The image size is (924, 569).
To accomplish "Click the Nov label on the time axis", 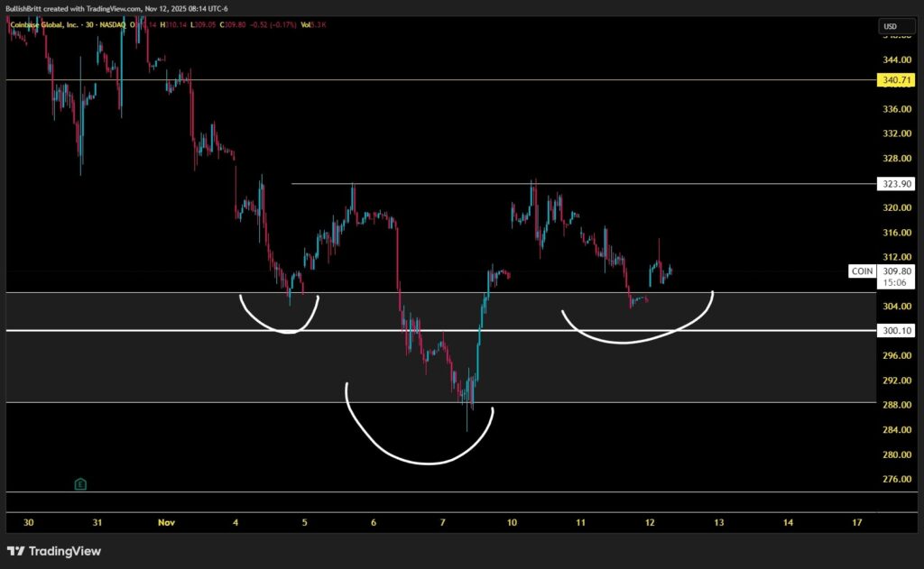I will 167,522.
